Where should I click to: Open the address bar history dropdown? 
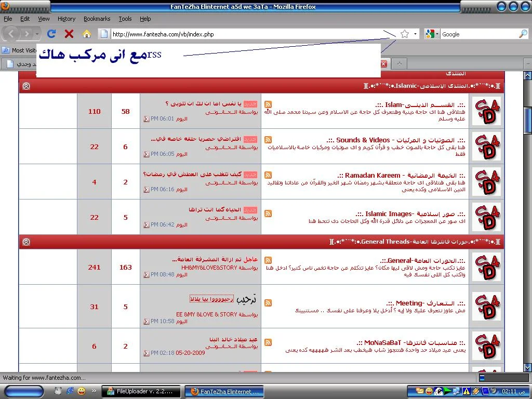point(415,34)
